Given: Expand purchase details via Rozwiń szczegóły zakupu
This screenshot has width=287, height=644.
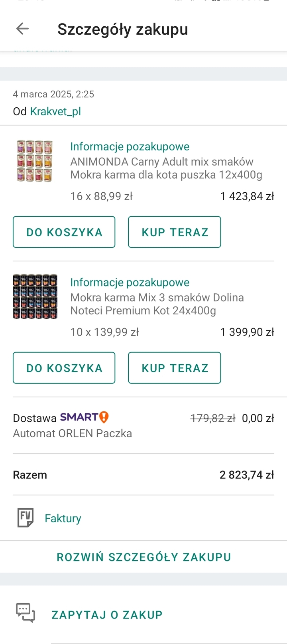Looking at the screenshot, I should click(x=143, y=557).
